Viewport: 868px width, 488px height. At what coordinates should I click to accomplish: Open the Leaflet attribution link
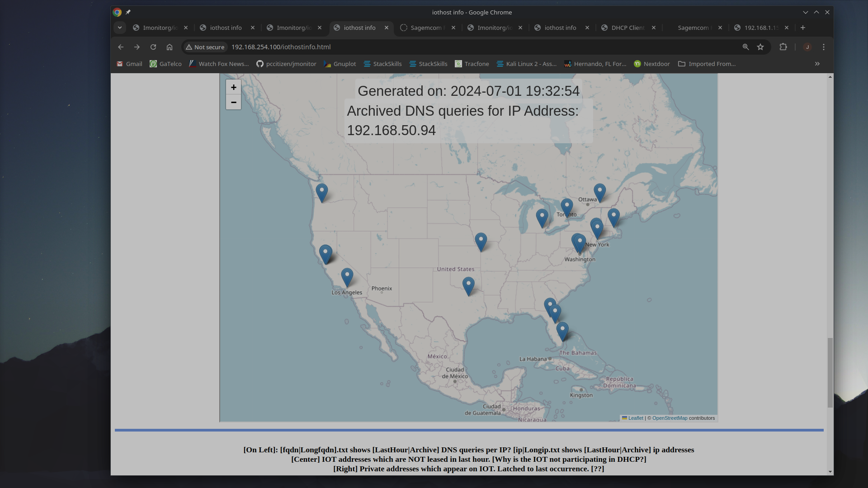click(x=635, y=418)
